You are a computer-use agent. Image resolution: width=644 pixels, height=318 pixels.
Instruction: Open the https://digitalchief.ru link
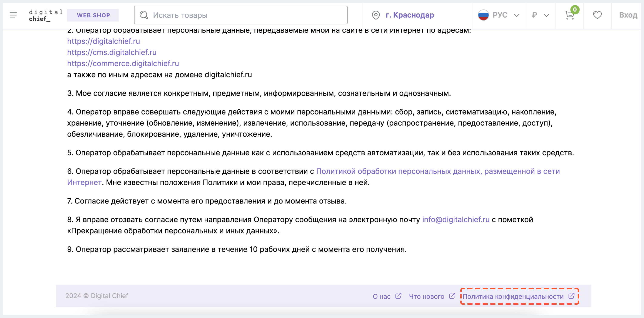[x=104, y=41]
